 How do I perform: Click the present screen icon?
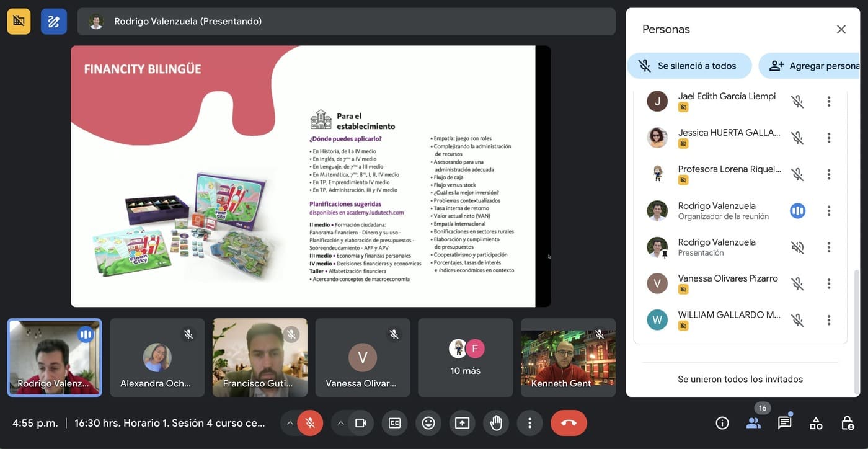(x=462, y=423)
